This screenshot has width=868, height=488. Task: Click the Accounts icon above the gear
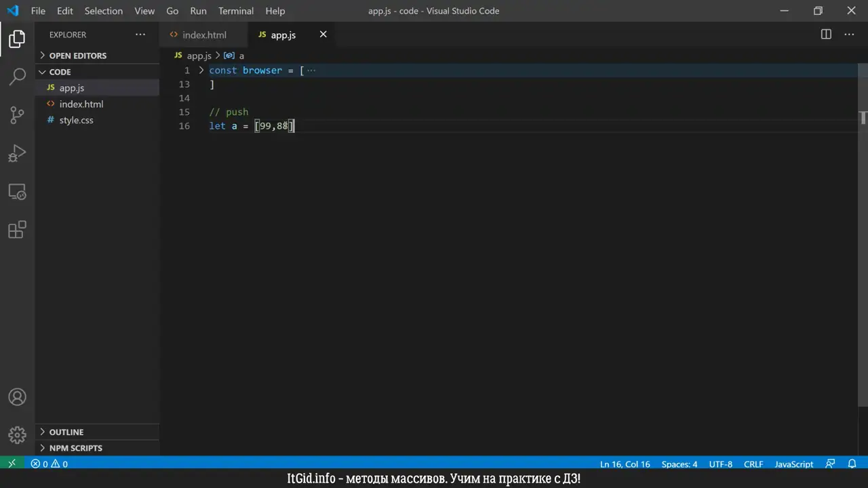coord(17,396)
